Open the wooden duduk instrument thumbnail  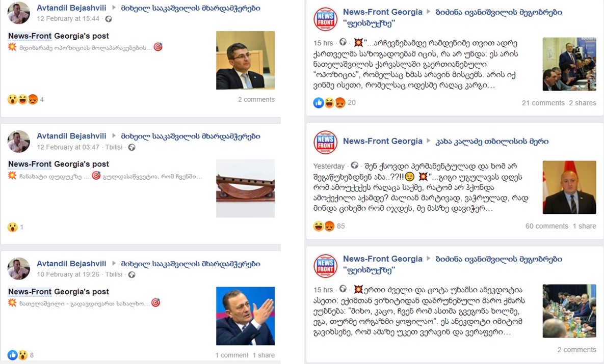pos(245,188)
